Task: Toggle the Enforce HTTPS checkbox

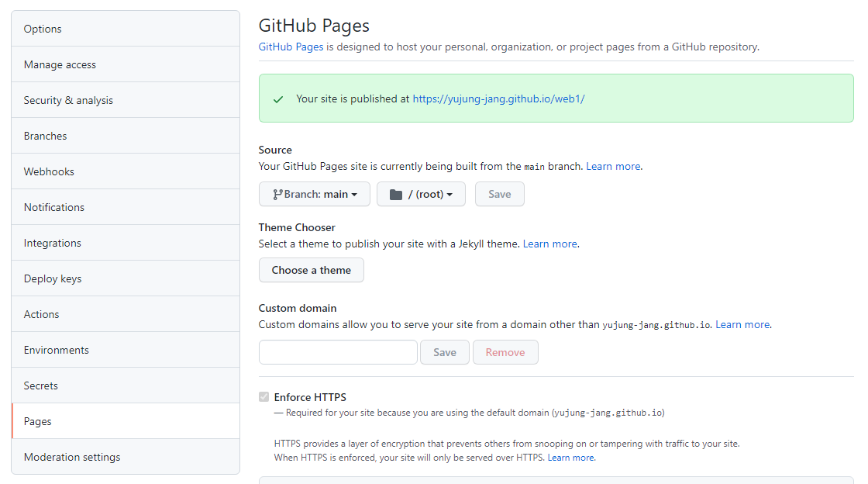Action: [x=264, y=397]
